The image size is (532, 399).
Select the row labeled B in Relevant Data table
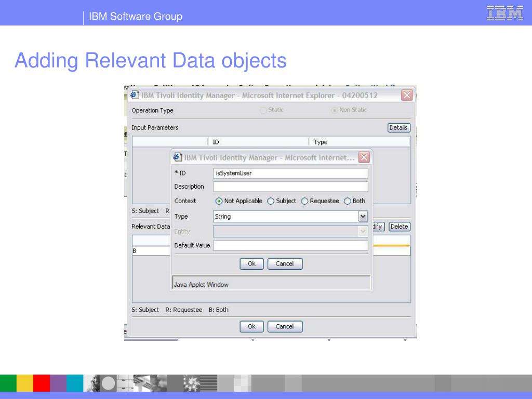pos(151,251)
